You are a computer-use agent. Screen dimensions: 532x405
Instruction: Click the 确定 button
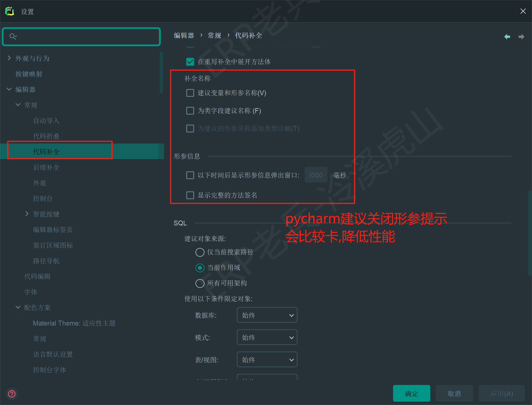tap(411, 393)
